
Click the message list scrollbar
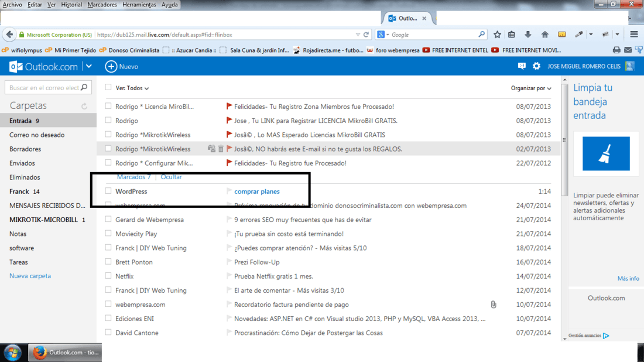564,140
